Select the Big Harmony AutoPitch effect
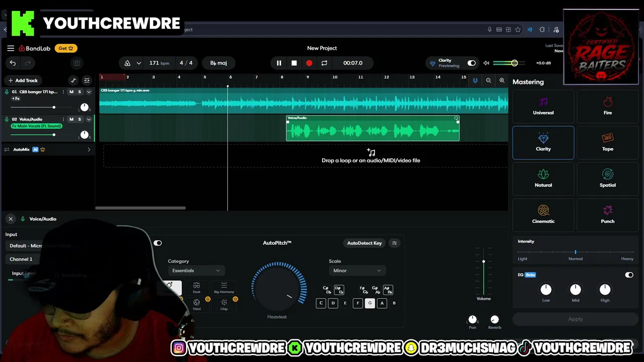The image size is (644, 362). pyautogui.click(x=224, y=288)
